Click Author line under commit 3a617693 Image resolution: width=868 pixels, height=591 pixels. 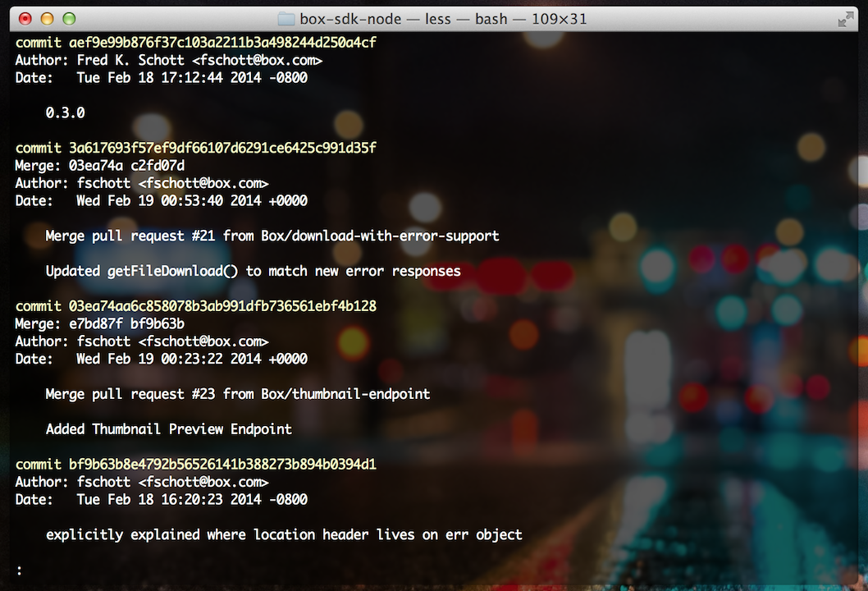coord(142,183)
